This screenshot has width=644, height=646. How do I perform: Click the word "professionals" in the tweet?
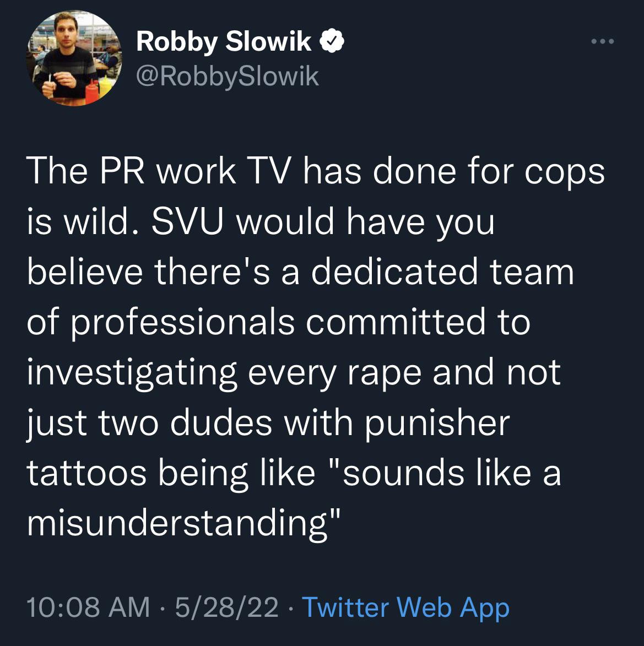click(x=182, y=323)
